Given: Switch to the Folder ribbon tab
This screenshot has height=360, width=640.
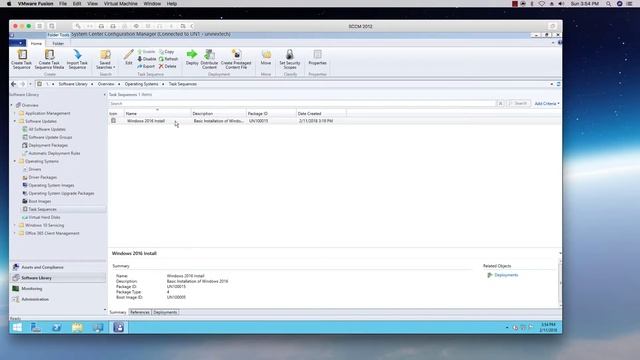Looking at the screenshot, I should tap(58, 43).
